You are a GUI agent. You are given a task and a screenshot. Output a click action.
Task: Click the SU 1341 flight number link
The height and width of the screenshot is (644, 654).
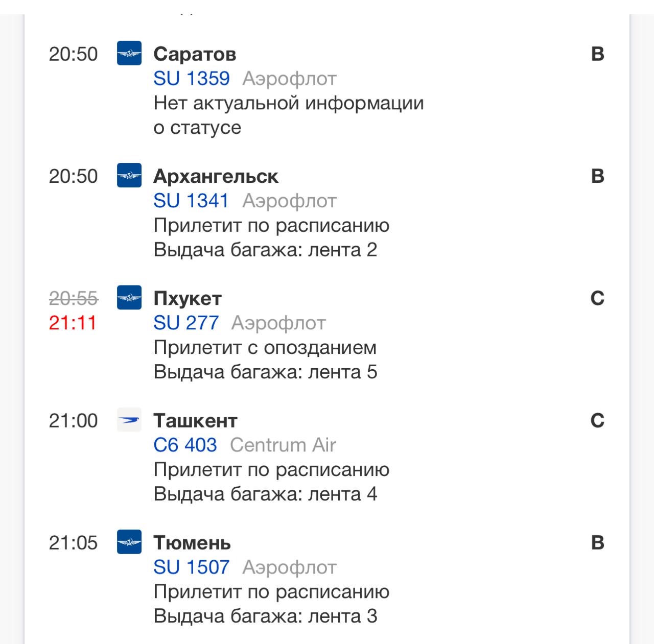[x=192, y=200]
